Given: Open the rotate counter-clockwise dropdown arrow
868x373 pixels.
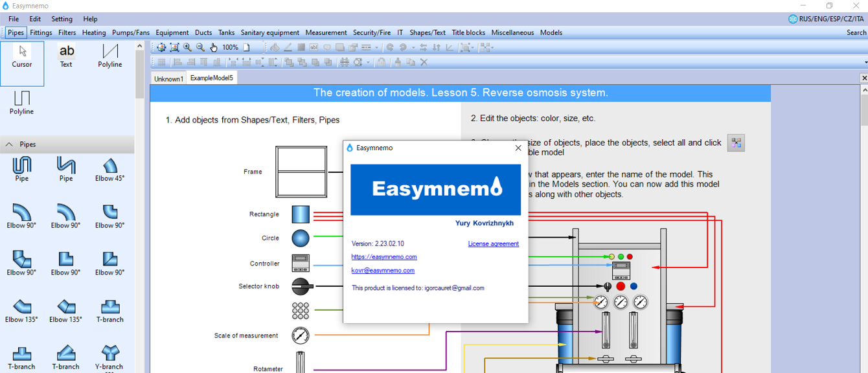Looking at the screenshot, I should click(x=413, y=47).
